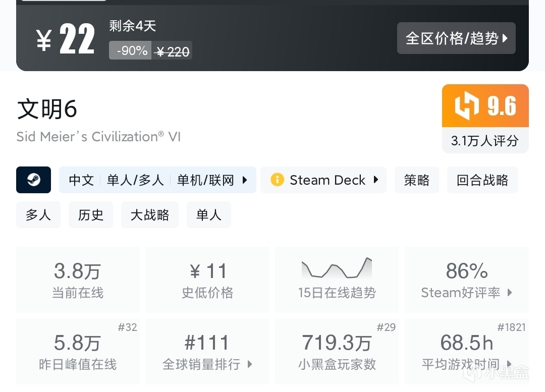Expand Steam Deck compatibility details
Viewport: 545px width, 392px height.
coord(375,180)
